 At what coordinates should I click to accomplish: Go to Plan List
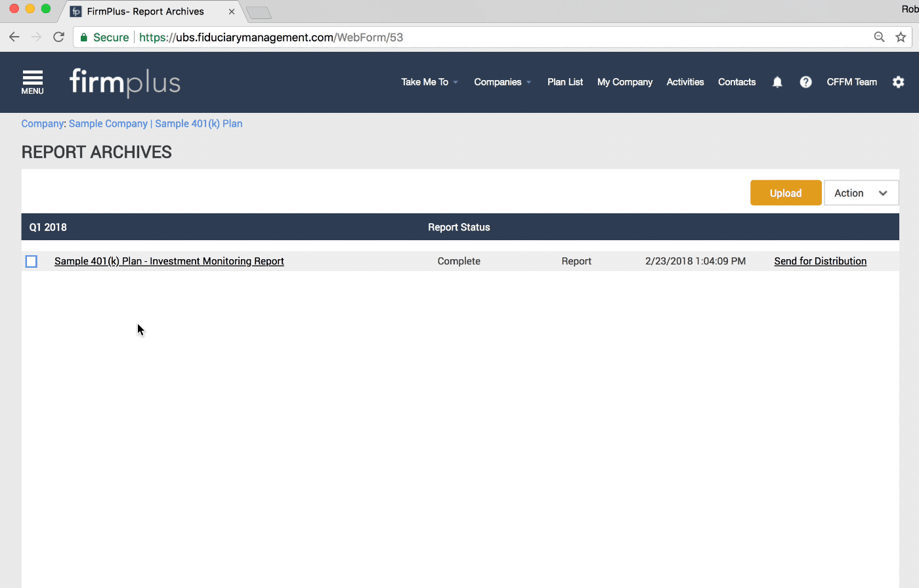pos(565,82)
